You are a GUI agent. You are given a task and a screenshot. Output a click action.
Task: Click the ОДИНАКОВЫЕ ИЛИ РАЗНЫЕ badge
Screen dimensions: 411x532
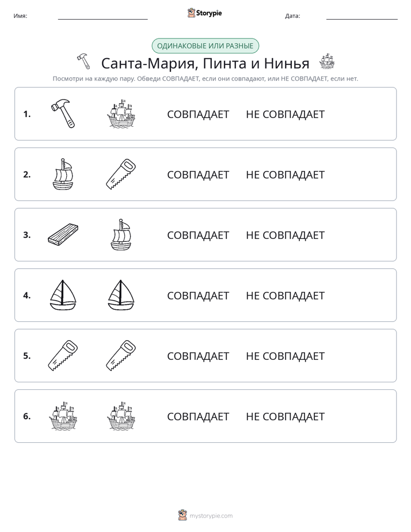click(x=205, y=46)
